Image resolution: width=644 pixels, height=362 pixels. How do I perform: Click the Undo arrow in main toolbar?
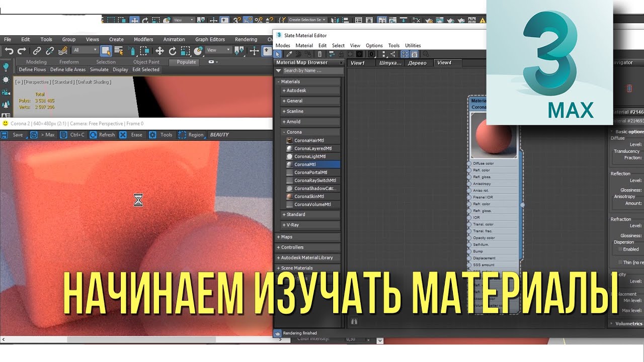(x=9, y=50)
